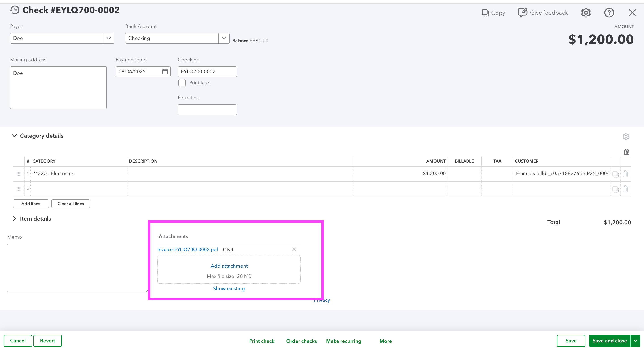Open the Save and close dropdown arrow
Viewport: 644px width, 352px height.
click(635, 341)
